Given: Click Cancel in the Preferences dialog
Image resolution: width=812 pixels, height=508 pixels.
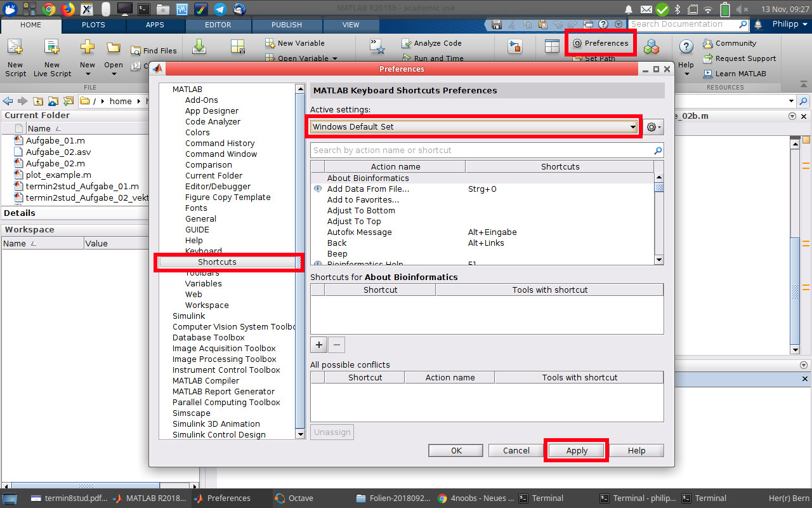Looking at the screenshot, I should coord(516,450).
